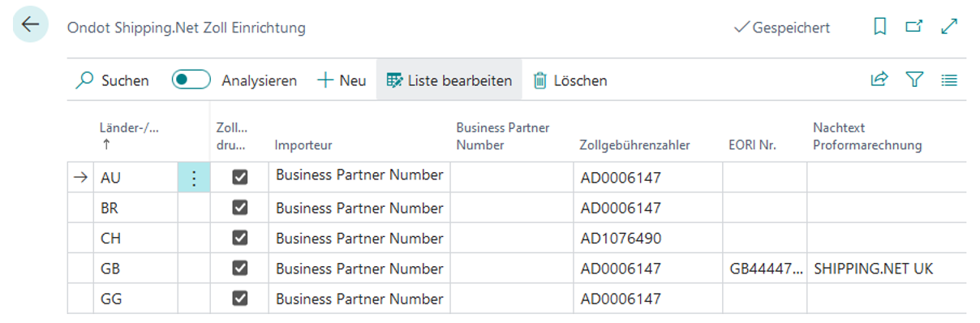
Task: Open page in new window icon
Action: tap(914, 28)
